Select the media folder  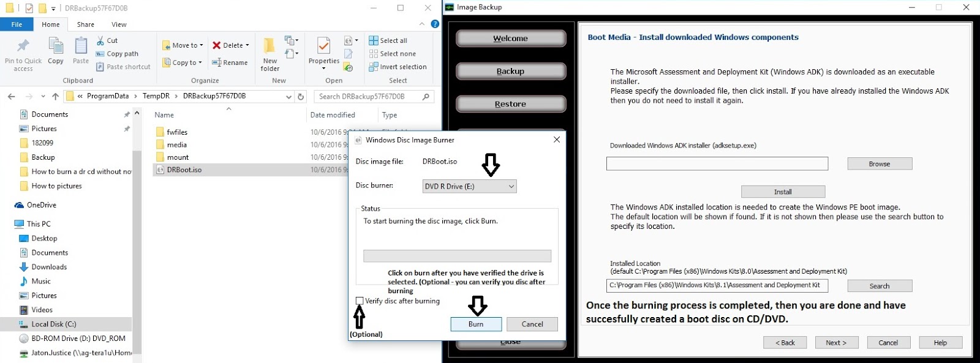tap(171, 145)
